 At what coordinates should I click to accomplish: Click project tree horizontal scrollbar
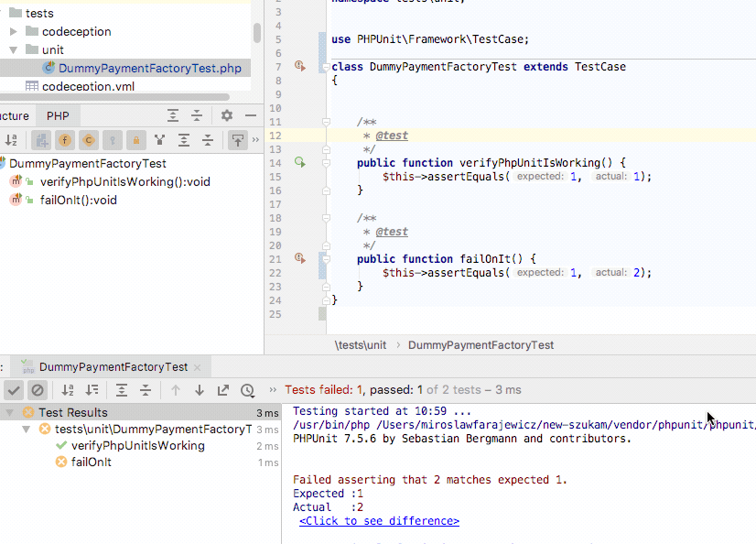(x=114, y=97)
